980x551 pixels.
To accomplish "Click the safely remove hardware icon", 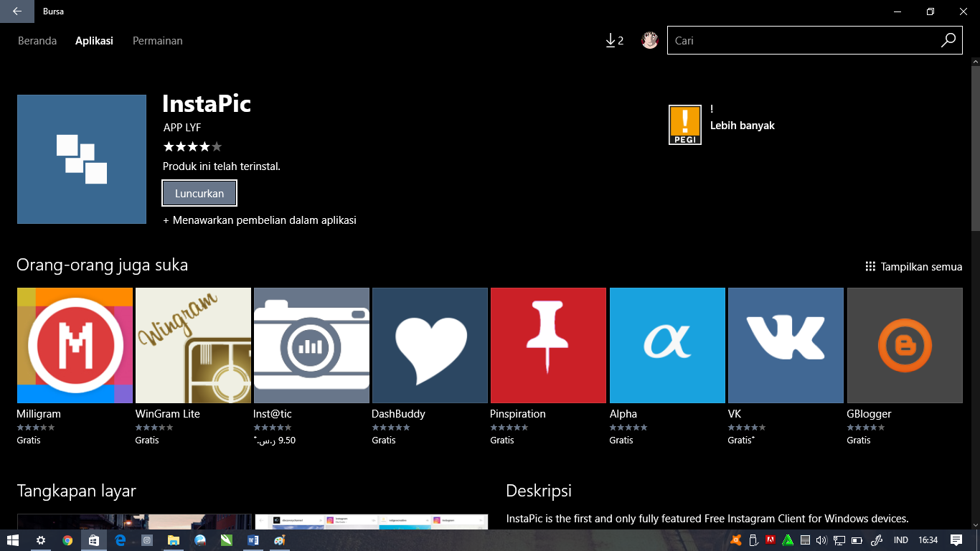I will coord(753,540).
